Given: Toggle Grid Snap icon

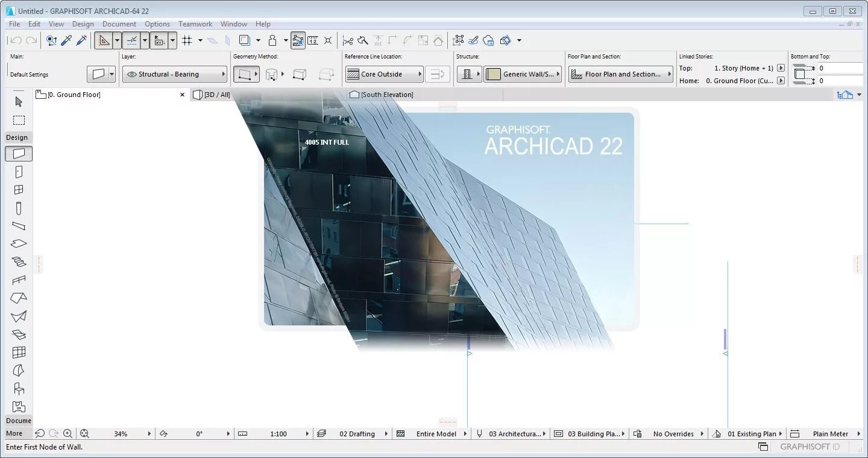Looking at the screenshot, I should pyautogui.click(x=187, y=40).
